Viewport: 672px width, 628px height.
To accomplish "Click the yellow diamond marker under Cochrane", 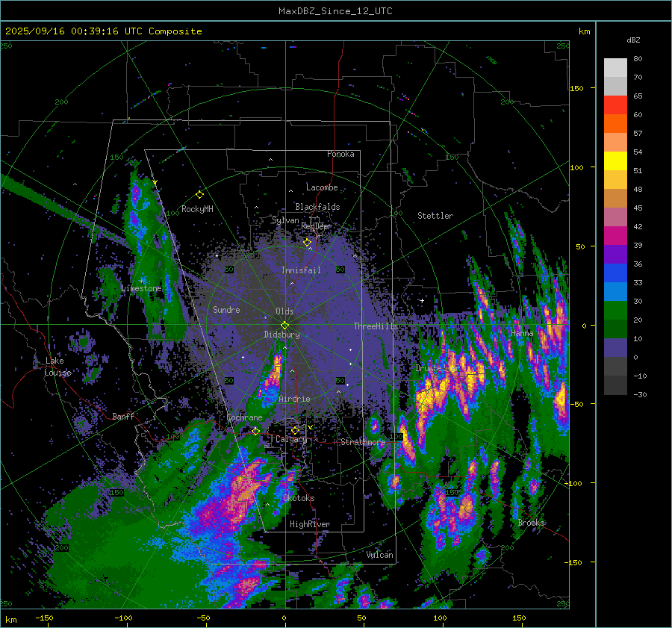I will pyautogui.click(x=255, y=431).
